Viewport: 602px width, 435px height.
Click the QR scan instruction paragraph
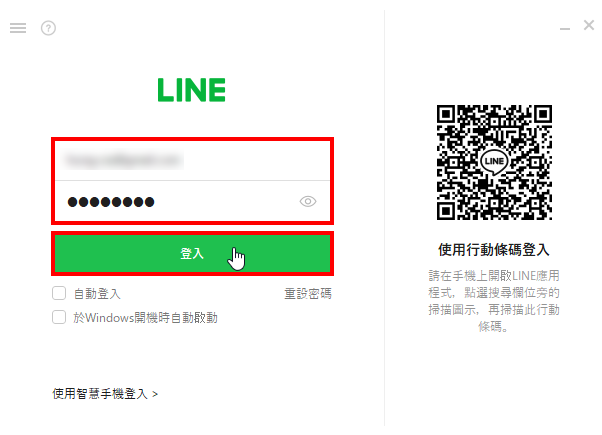click(494, 301)
